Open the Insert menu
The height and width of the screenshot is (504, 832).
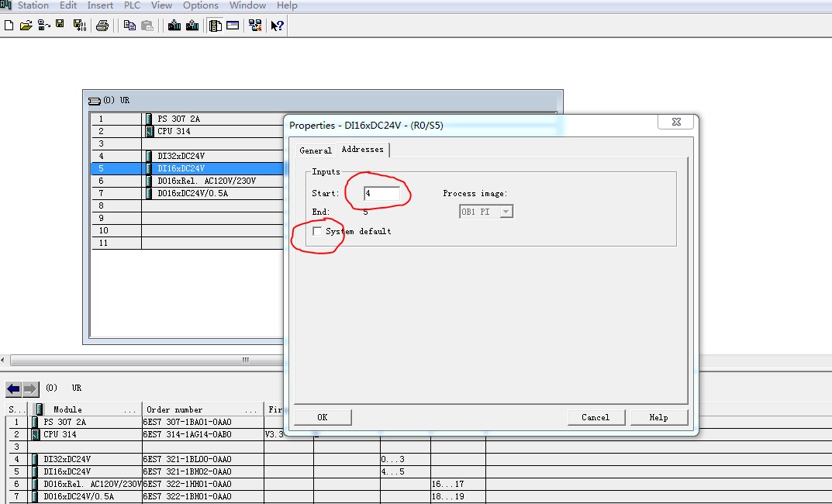click(x=100, y=5)
